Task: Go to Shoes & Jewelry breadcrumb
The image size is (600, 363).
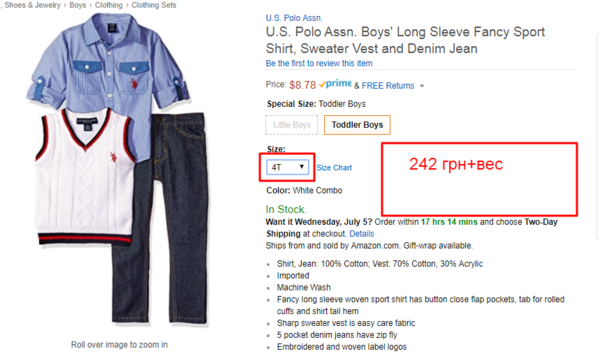Action: pyautogui.click(x=32, y=5)
